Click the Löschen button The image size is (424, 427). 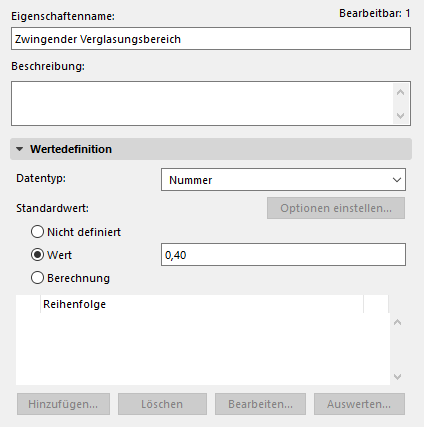coord(162,404)
